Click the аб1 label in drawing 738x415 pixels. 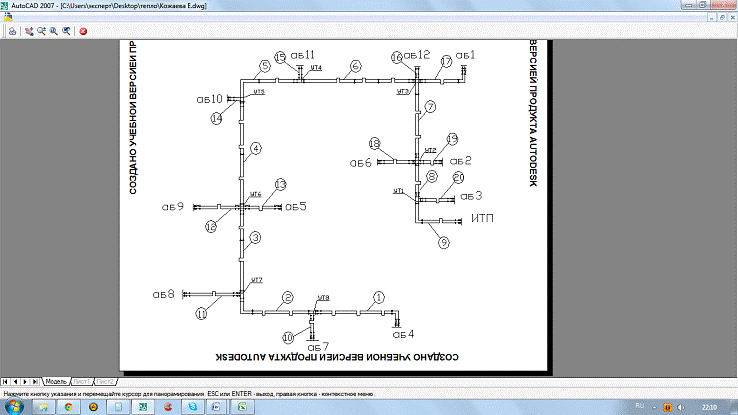pos(465,55)
